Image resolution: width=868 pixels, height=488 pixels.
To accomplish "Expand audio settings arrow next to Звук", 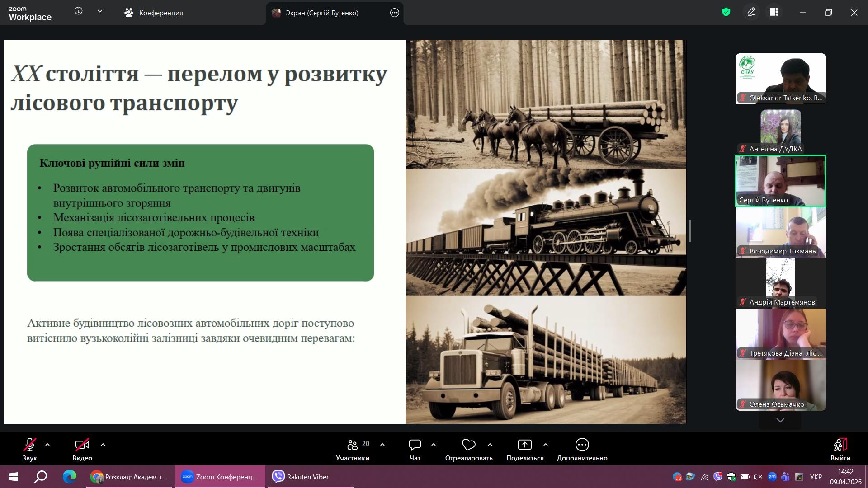I will click(x=47, y=445).
